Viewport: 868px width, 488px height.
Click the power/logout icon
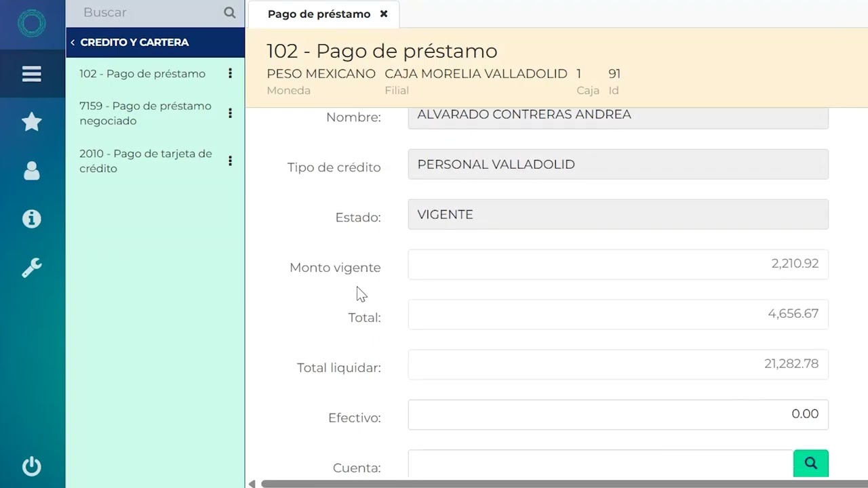point(32,466)
